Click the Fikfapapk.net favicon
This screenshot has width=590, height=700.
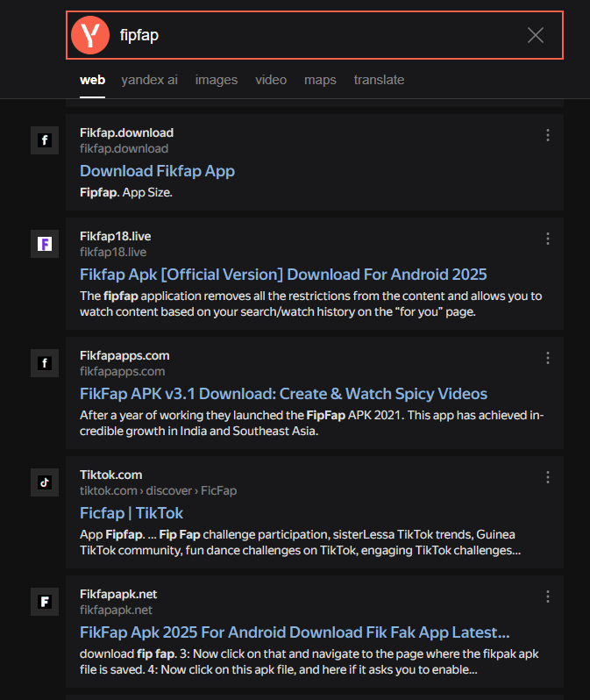pos(45,602)
